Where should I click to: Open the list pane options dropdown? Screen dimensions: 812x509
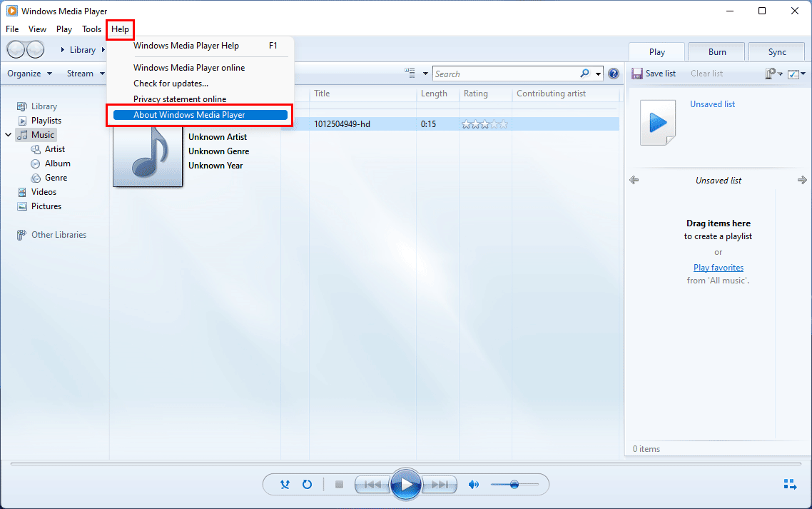tap(773, 74)
